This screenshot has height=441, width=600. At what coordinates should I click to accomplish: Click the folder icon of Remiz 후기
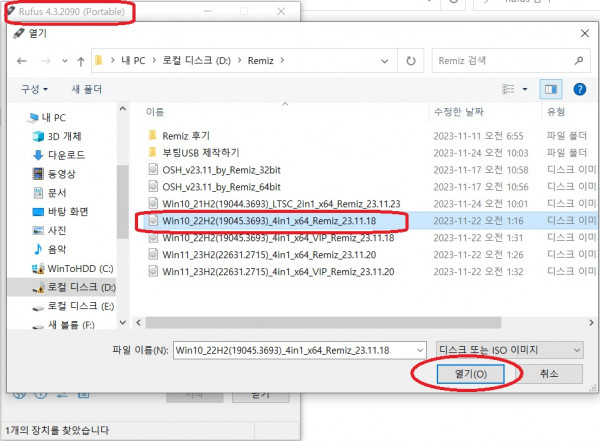[x=152, y=135]
